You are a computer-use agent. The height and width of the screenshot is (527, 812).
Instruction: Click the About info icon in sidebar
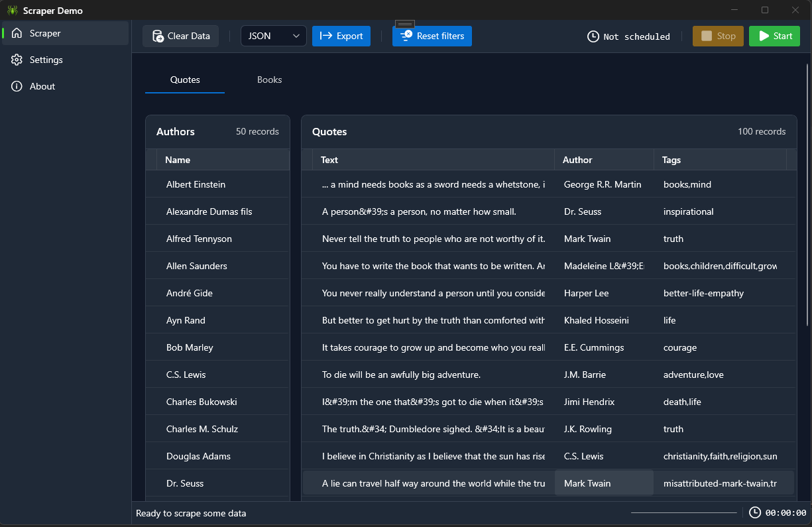(17, 86)
